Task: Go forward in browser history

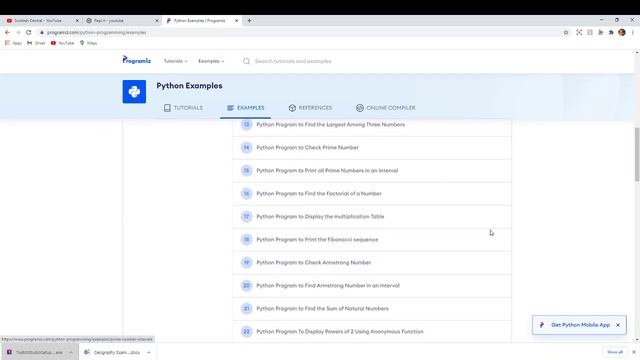Action: coord(18,32)
